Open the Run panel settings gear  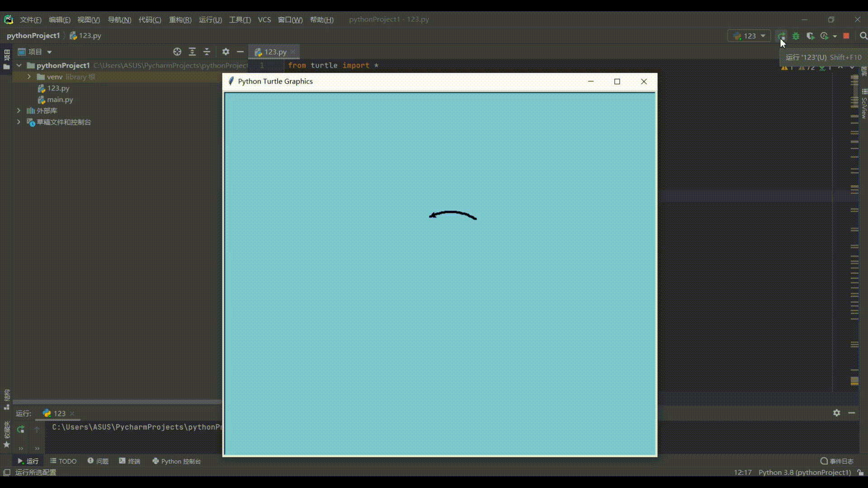(836, 413)
